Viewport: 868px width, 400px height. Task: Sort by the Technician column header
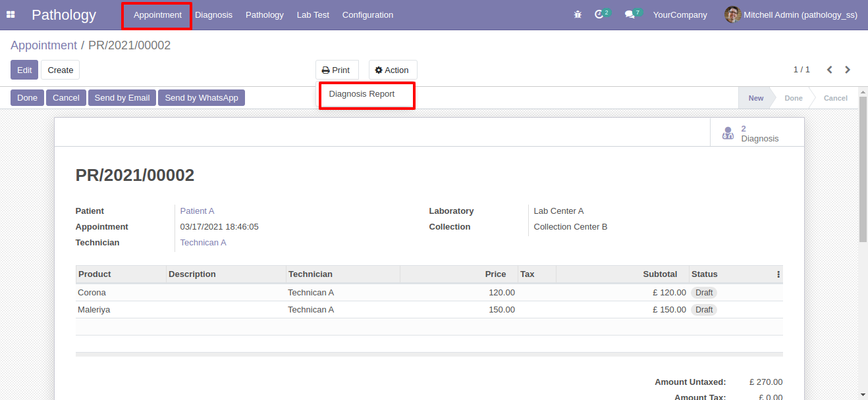coord(342,274)
